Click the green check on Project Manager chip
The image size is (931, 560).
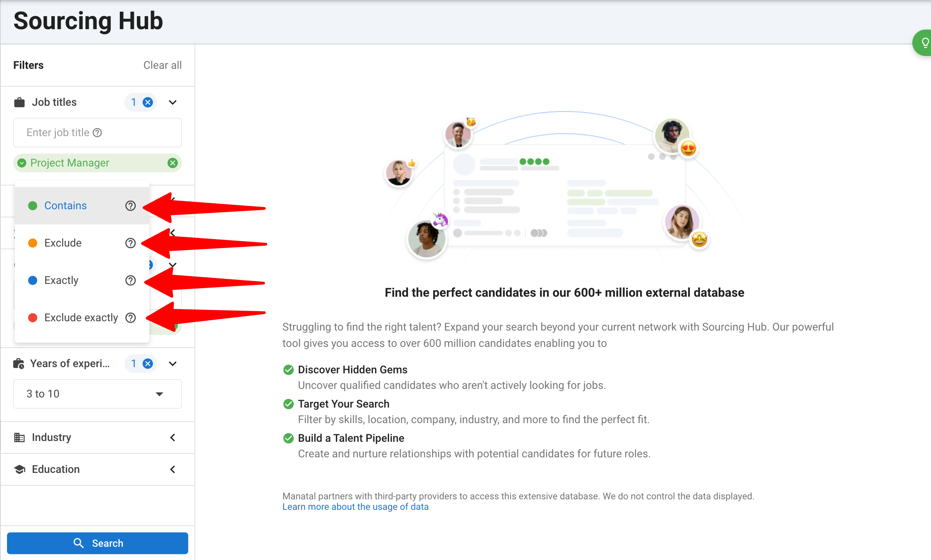tap(22, 163)
